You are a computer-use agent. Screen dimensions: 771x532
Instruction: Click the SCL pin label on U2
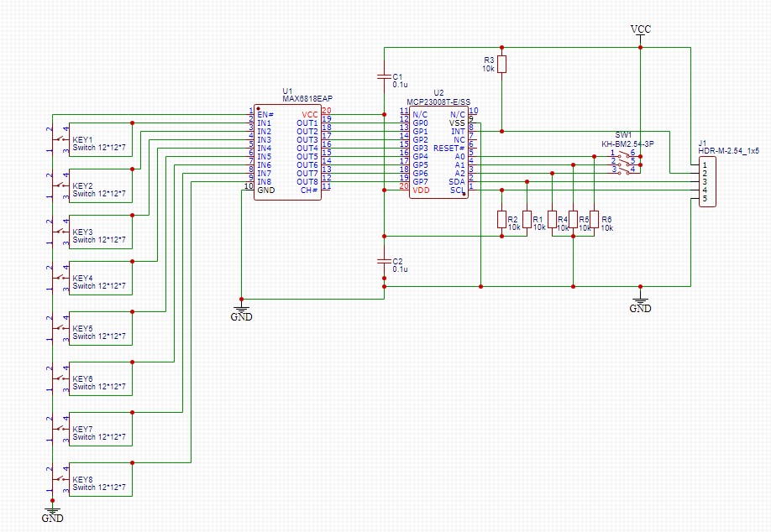point(458,190)
